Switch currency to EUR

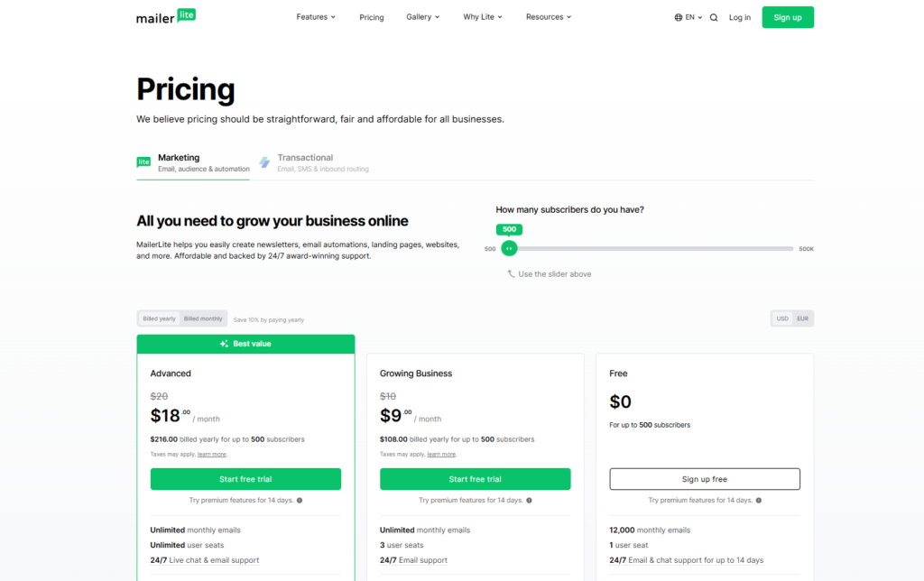pos(802,318)
